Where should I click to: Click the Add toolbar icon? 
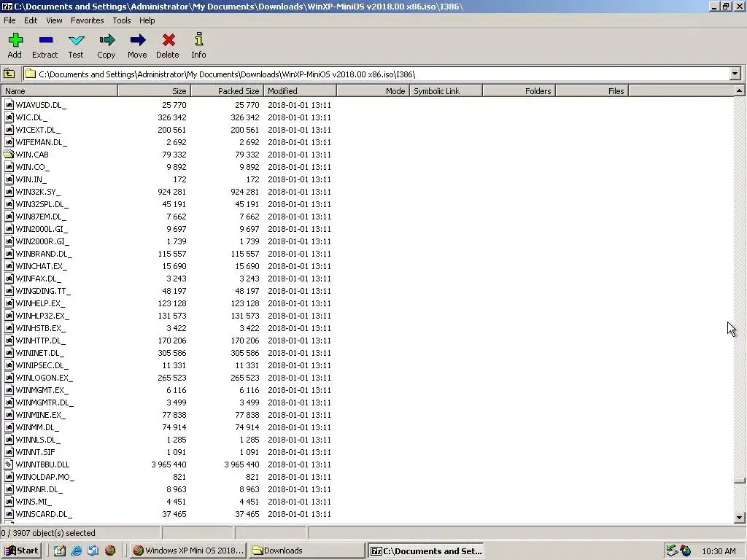click(x=15, y=40)
